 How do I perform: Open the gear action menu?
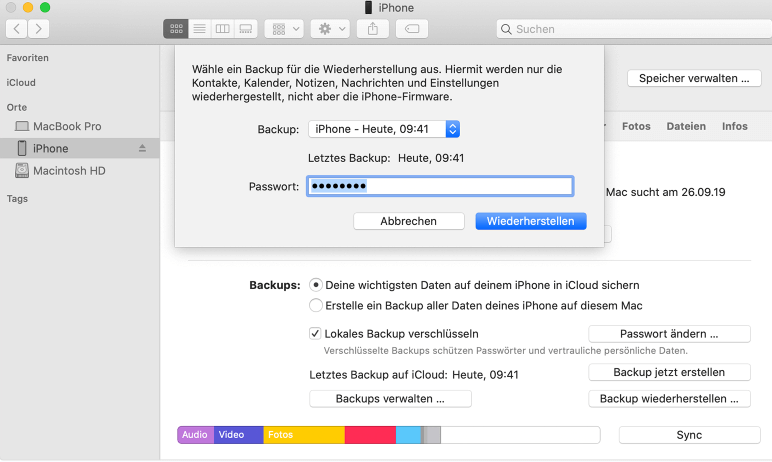click(x=330, y=29)
